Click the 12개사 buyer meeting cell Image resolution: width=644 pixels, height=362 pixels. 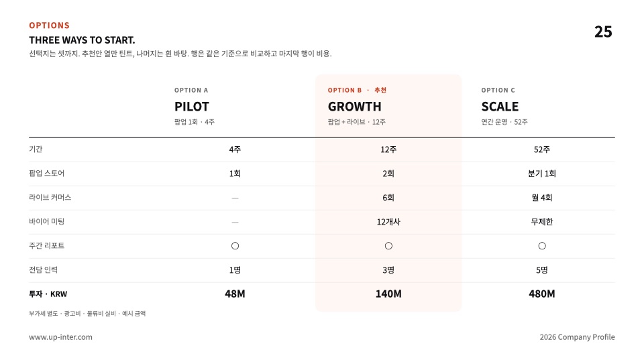point(388,222)
